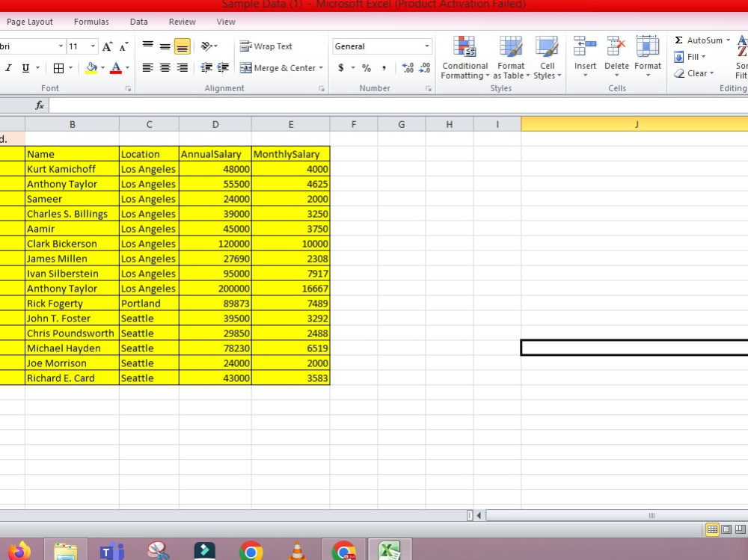Open the font color dropdown arrow
The width and height of the screenshot is (748, 560).
tap(127, 68)
